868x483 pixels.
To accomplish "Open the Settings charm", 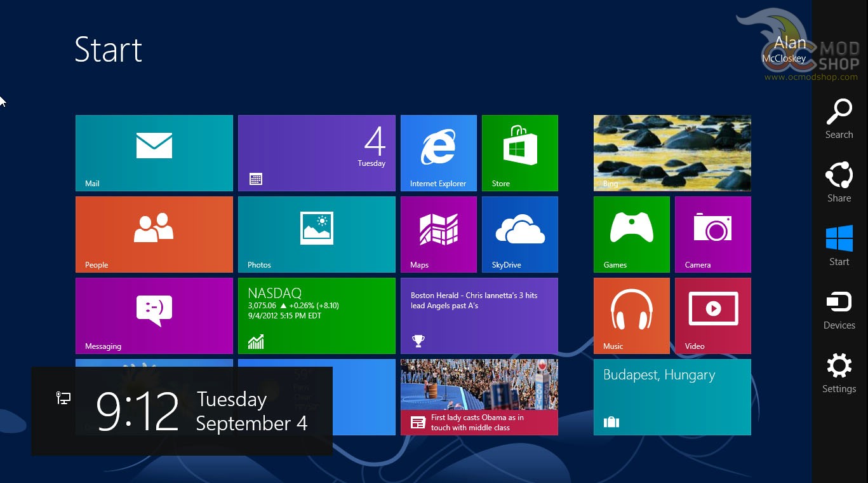I will 839,374.
